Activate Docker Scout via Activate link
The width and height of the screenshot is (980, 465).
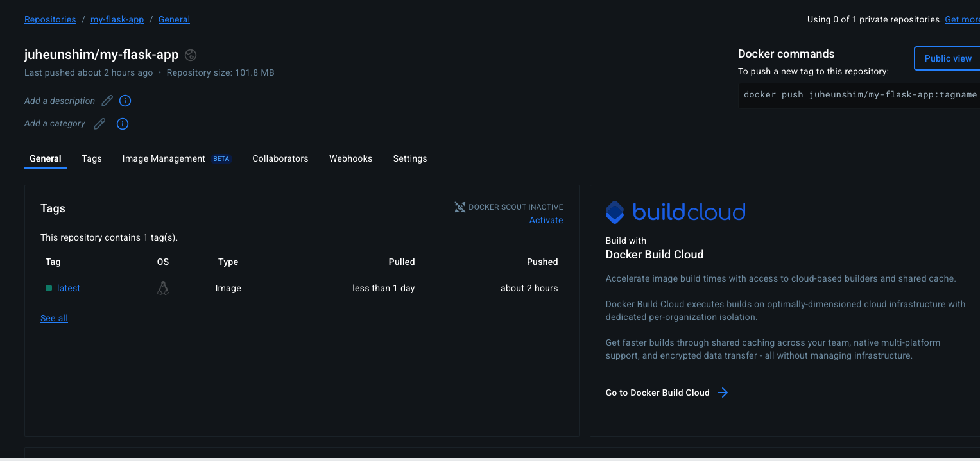[546, 220]
